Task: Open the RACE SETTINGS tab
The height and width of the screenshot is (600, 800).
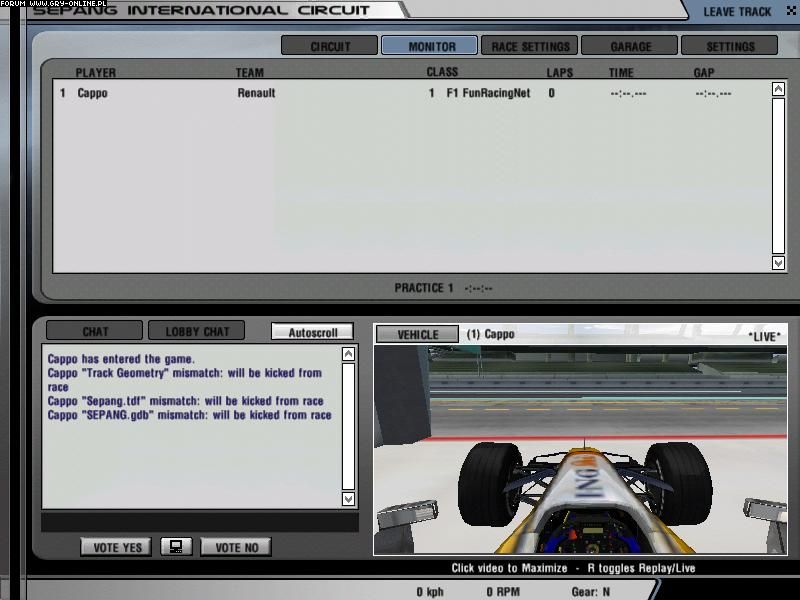Action: tap(530, 46)
